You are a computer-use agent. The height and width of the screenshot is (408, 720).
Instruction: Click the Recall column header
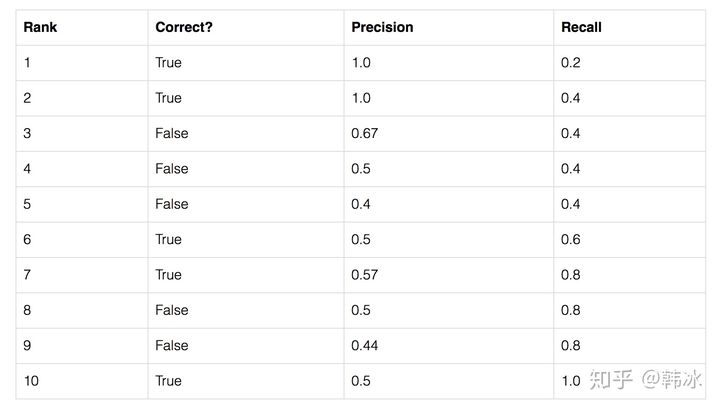[x=582, y=27]
